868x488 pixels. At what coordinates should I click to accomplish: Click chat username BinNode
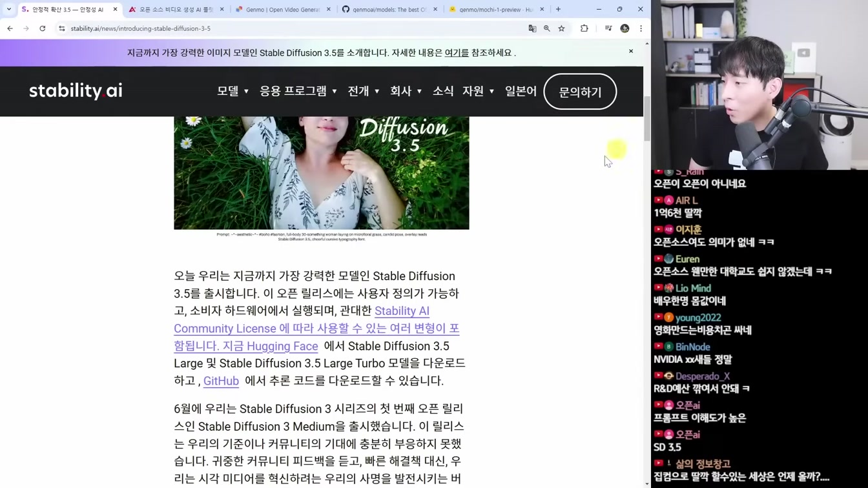click(x=692, y=347)
